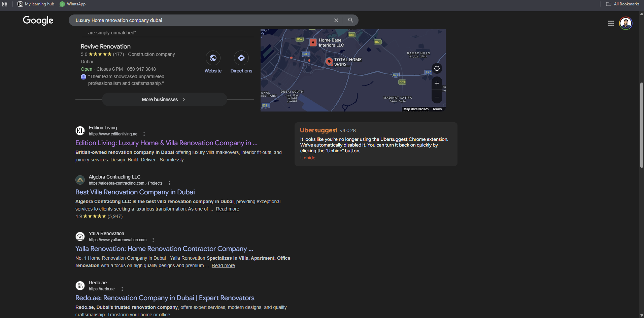Screen dimensions: 644x318
Task: Open the WhatsApp bookmark
Action: click(x=73, y=4)
